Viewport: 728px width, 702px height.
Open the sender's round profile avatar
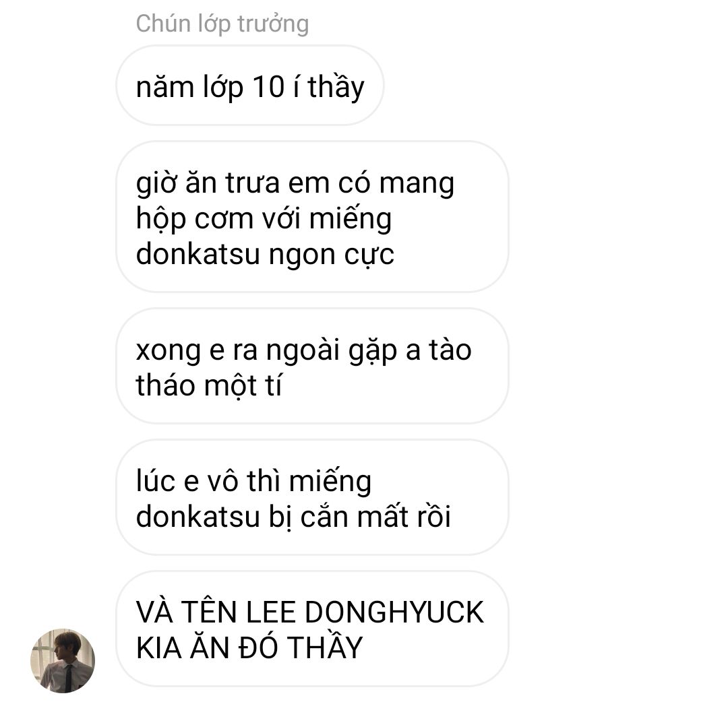[x=63, y=660]
